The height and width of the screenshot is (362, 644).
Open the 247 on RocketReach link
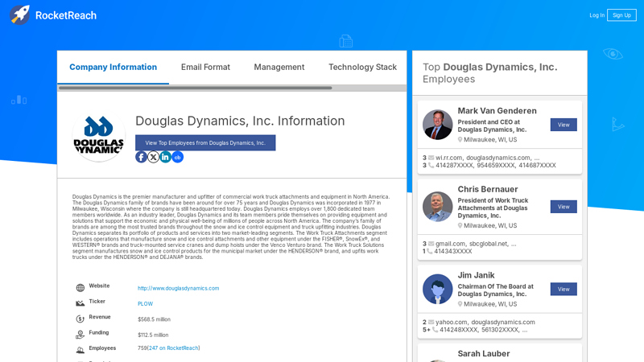point(173,348)
